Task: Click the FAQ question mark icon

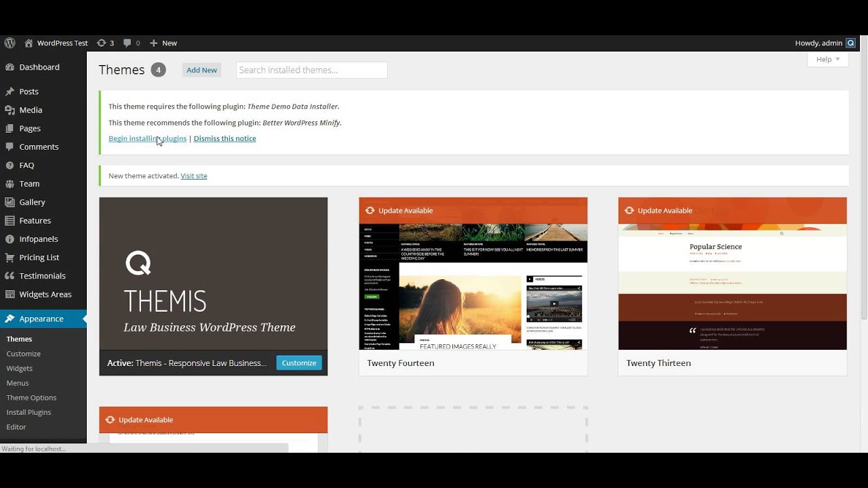Action: [9, 165]
